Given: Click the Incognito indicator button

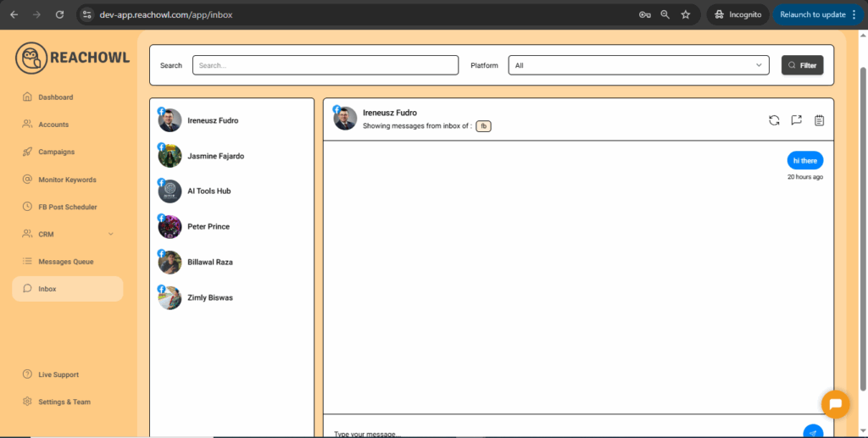Looking at the screenshot, I should (x=738, y=15).
